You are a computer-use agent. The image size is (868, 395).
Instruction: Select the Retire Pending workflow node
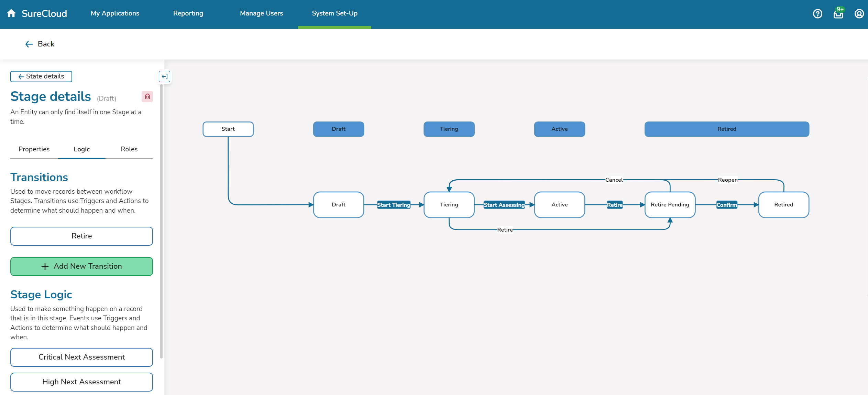coord(670,204)
